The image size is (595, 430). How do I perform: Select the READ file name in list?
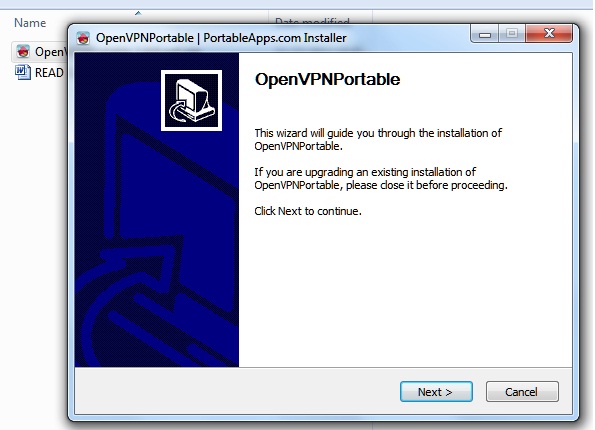[x=49, y=72]
